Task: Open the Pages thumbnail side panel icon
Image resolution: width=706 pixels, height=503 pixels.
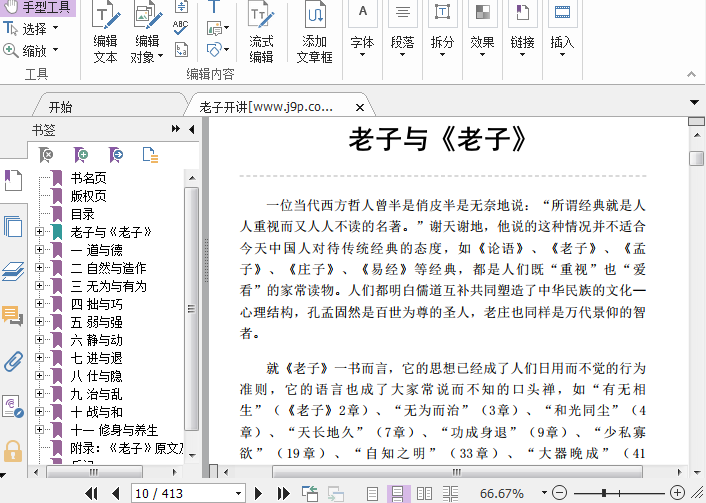Action: 13,226
